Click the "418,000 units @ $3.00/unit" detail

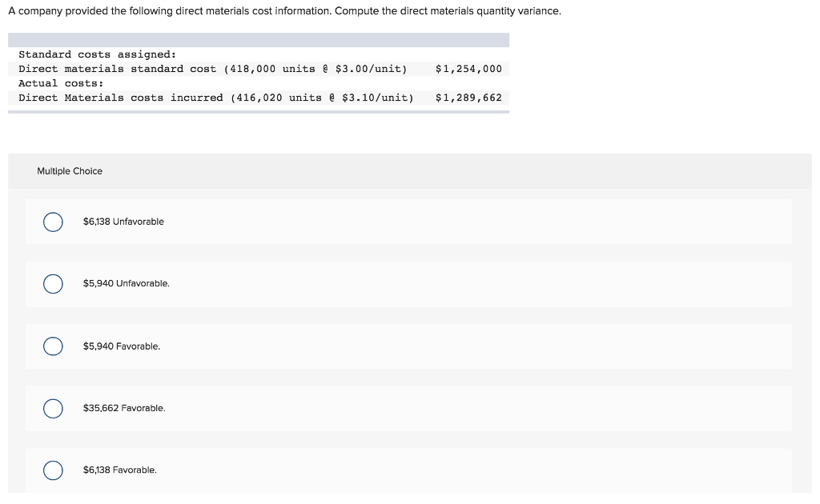click(x=316, y=69)
